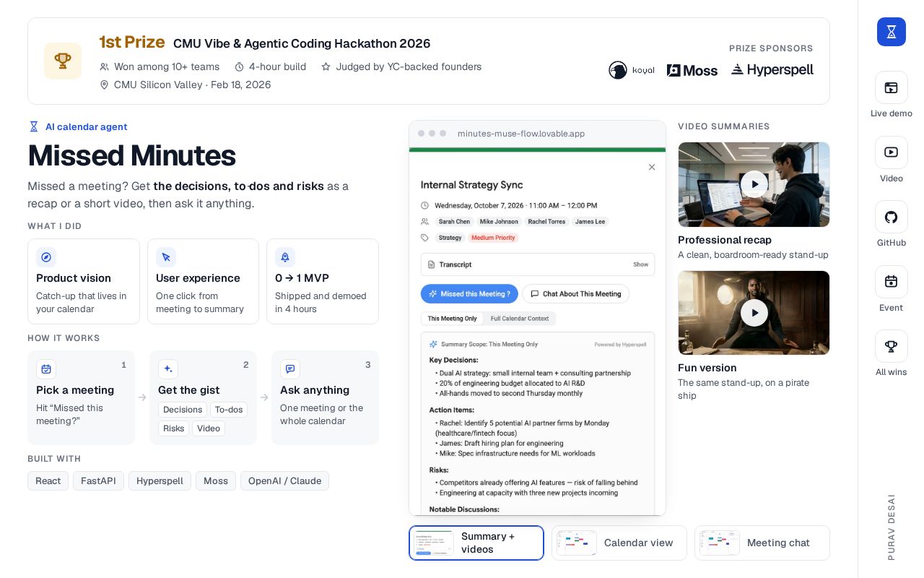Screen dimensions: 924x578
Task: Open the Event calendar sidebar icon
Action: 891,282
